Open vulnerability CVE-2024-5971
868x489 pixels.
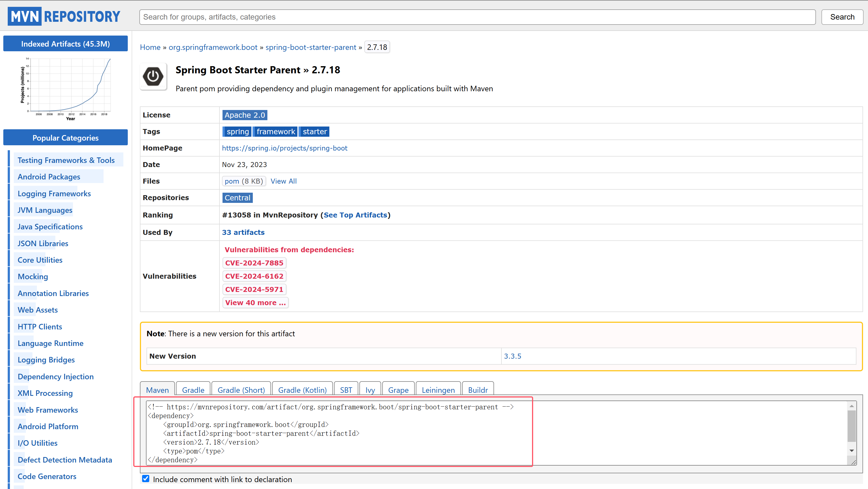click(254, 289)
